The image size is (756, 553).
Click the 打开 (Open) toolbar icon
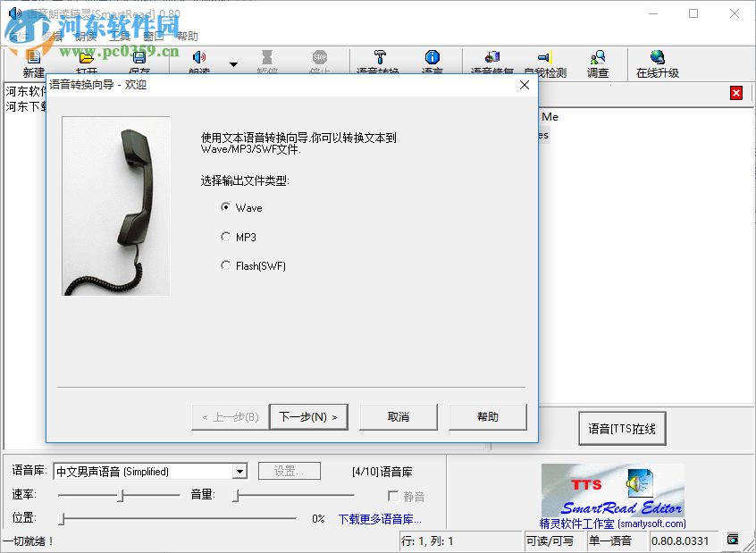click(85, 59)
